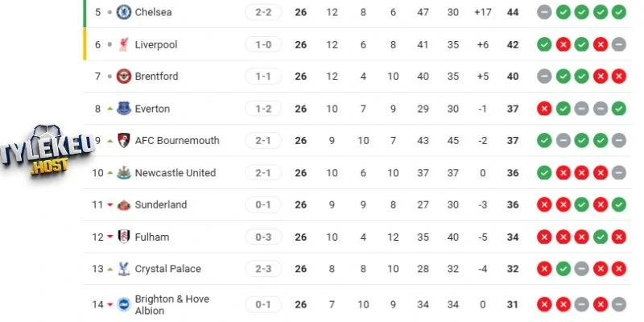Open Chelsea's 2-2 latest score badge

point(263,12)
